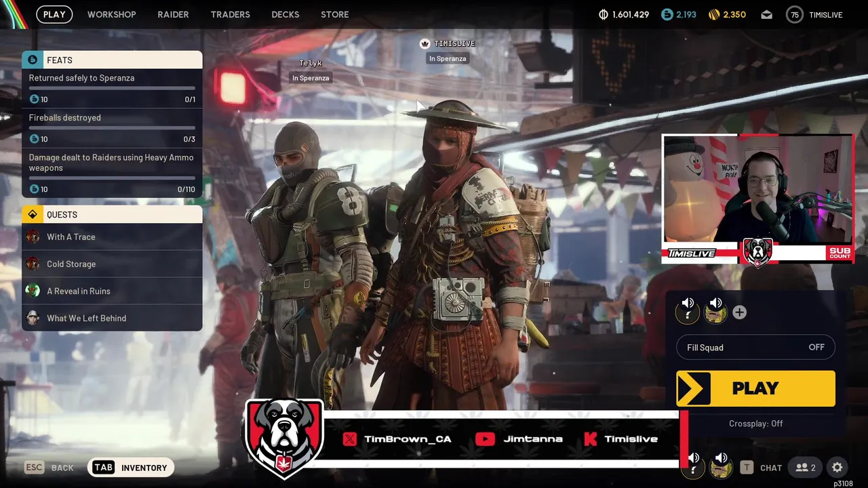
Task: Click the gold raider tokens icon beside 2.350
Action: (714, 14)
